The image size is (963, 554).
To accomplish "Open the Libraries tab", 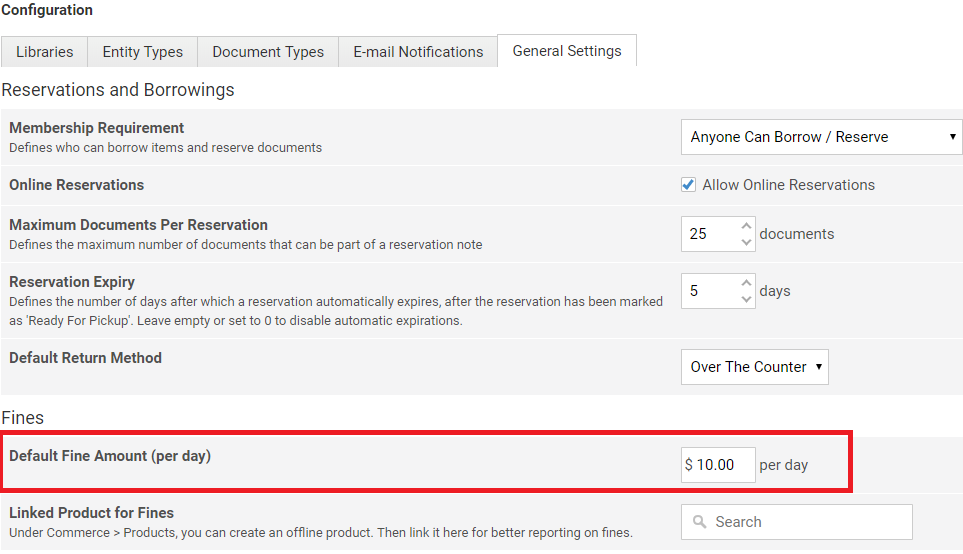I will point(44,52).
